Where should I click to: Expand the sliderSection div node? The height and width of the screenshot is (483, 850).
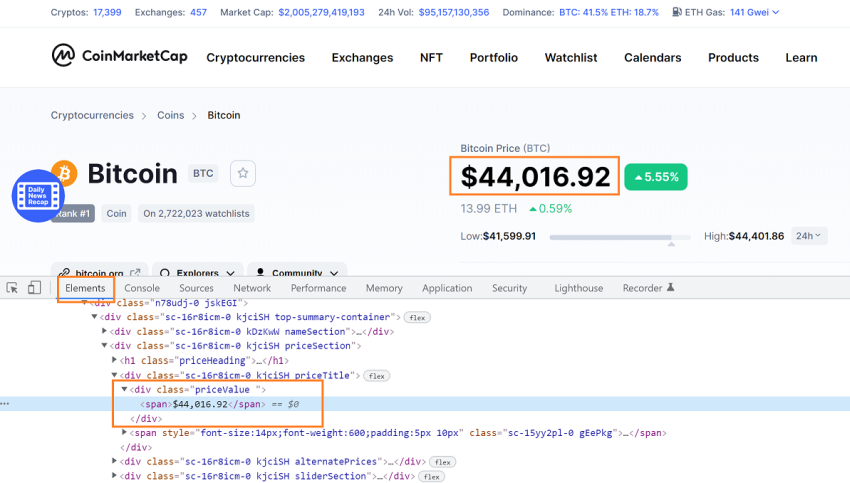(x=114, y=475)
